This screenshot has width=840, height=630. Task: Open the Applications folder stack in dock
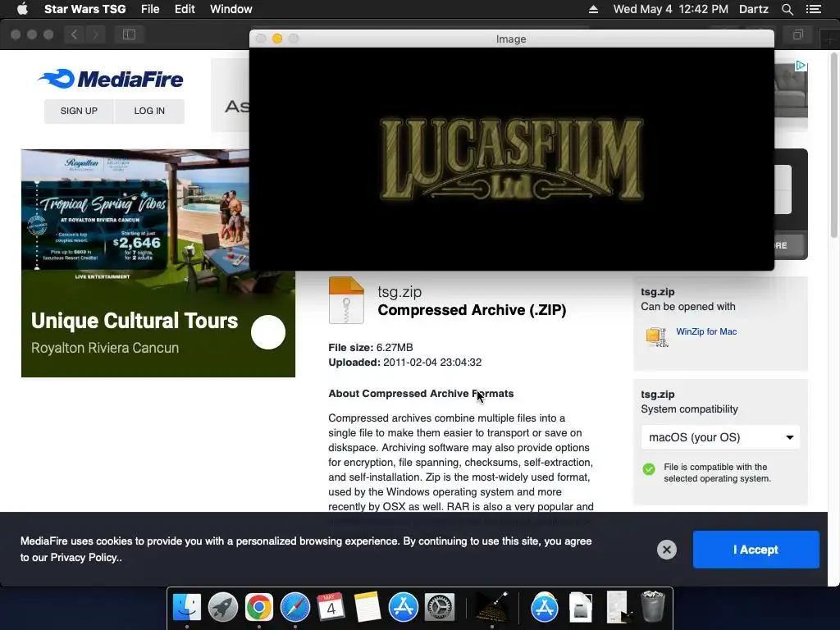coord(545,608)
